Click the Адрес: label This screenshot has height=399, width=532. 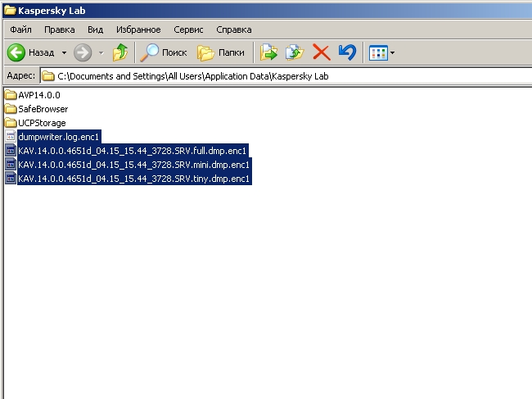[20, 75]
